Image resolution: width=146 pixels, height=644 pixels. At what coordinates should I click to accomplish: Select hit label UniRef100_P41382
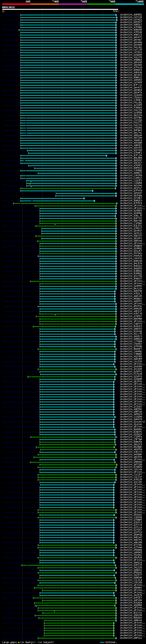tap(131, 47)
